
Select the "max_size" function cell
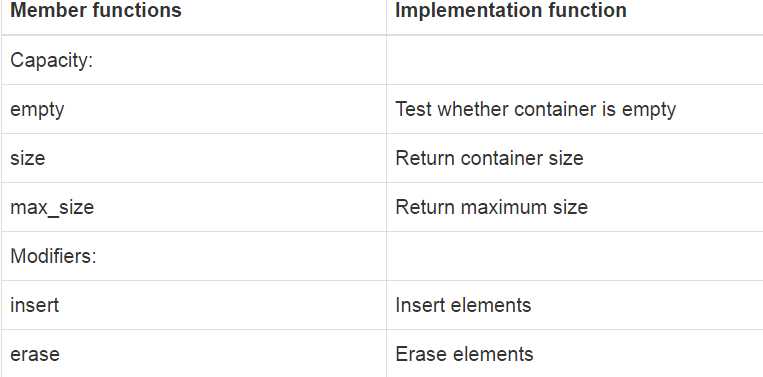pyautogui.click(x=194, y=207)
